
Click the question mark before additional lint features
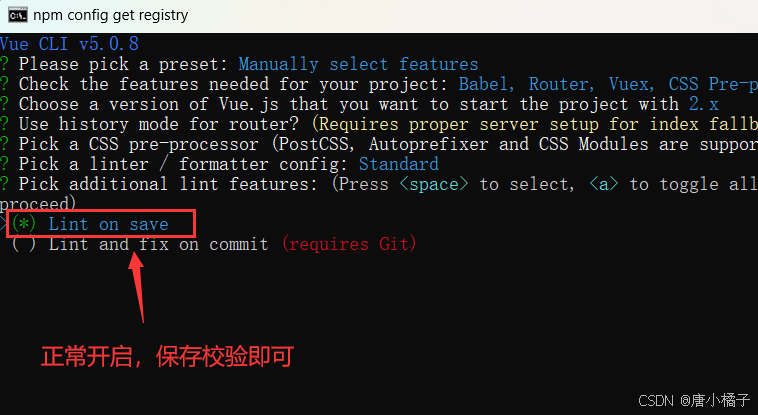(4, 184)
